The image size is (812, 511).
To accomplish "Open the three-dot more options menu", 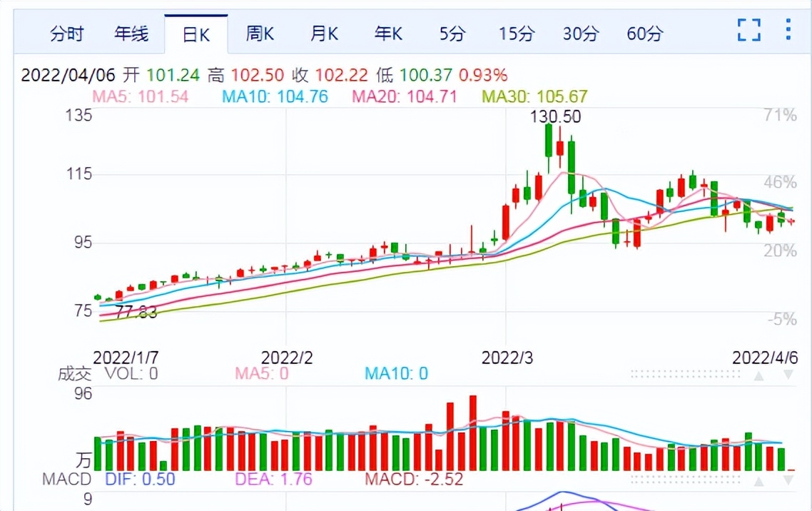I will tap(788, 29).
